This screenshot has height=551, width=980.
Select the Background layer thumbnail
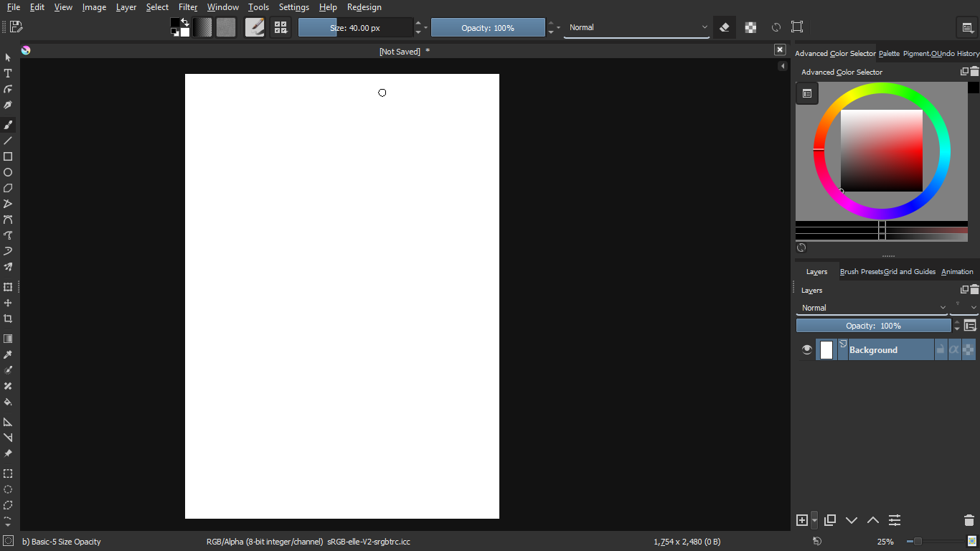(826, 349)
